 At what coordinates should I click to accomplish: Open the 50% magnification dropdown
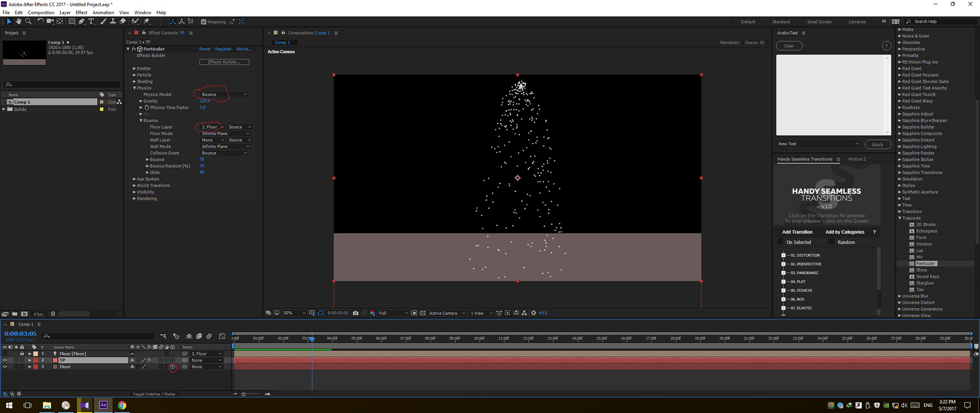coord(295,313)
